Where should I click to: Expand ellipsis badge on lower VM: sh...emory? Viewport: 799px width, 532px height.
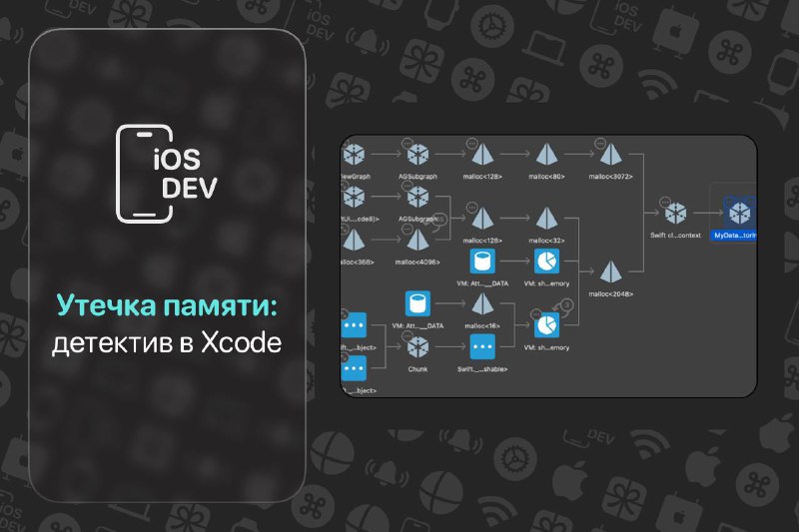coord(536,314)
